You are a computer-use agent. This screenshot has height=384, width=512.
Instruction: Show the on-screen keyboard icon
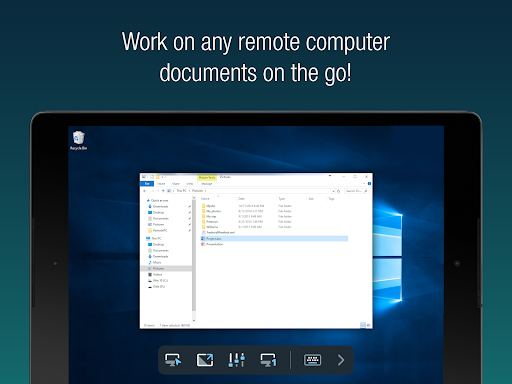312,360
